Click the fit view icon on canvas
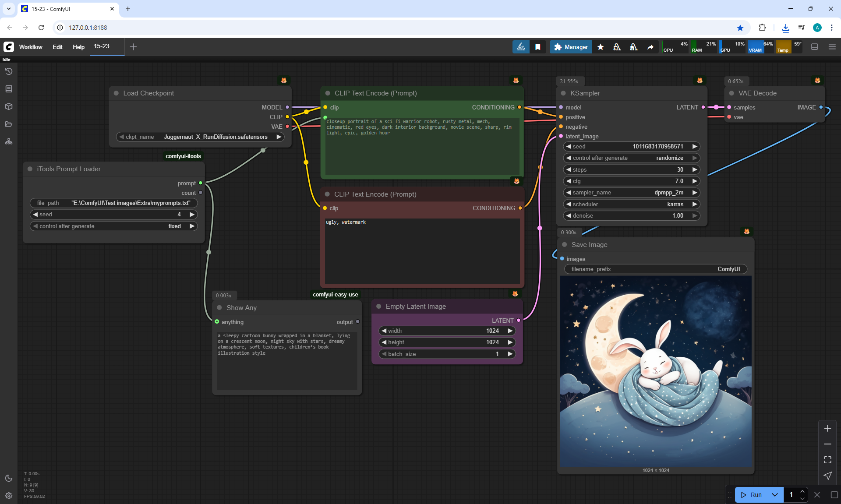This screenshot has height=504, width=841. [x=827, y=460]
